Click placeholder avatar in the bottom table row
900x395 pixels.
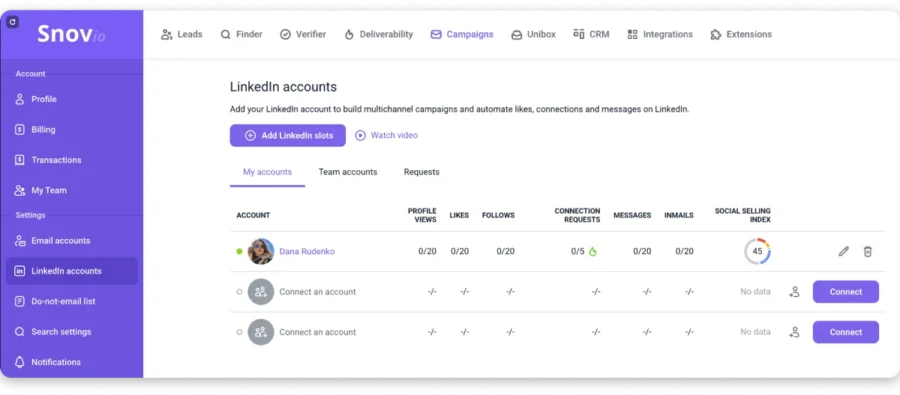pyautogui.click(x=261, y=332)
